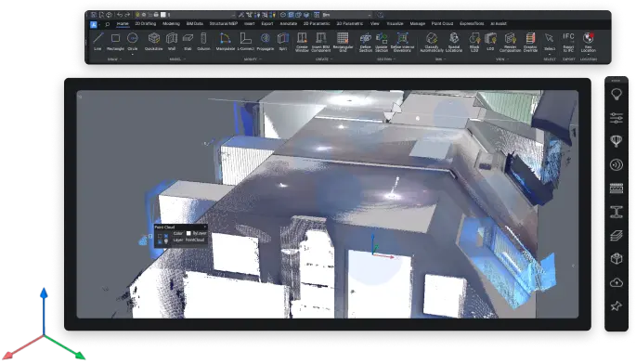Use the Propagate tool

click(x=266, y=42)
